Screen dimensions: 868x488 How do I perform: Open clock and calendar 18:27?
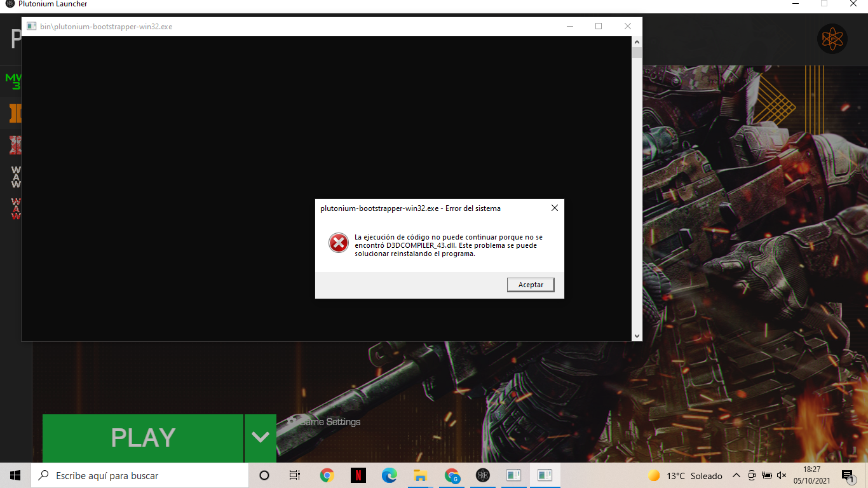[811, 475]
